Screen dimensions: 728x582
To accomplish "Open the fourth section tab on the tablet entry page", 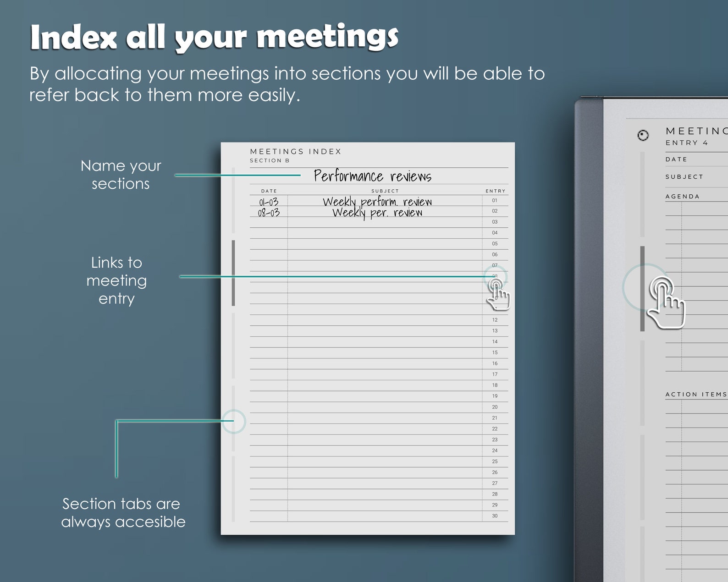I will pyautogui.click(x=642, y=477).
